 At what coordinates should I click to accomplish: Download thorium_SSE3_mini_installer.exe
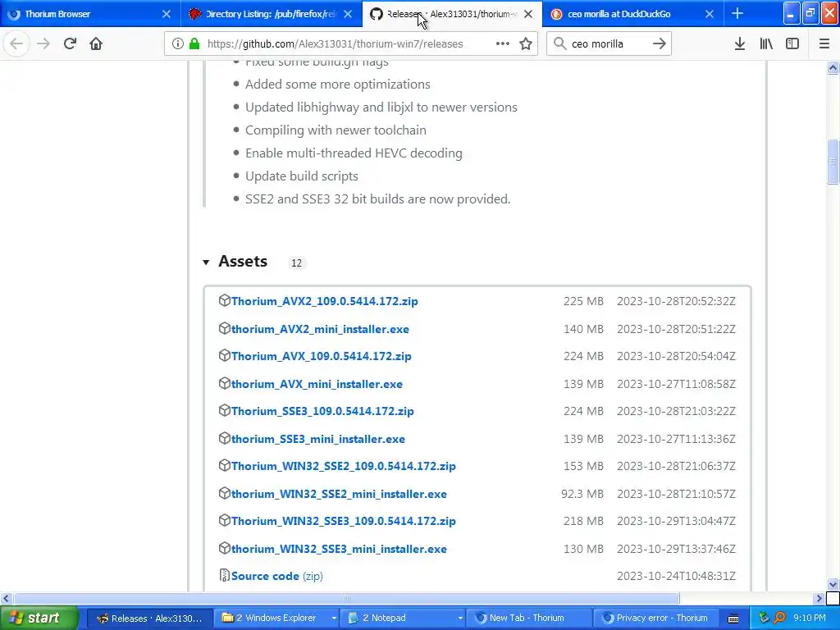pyautogui.click(x=318, y=440)
